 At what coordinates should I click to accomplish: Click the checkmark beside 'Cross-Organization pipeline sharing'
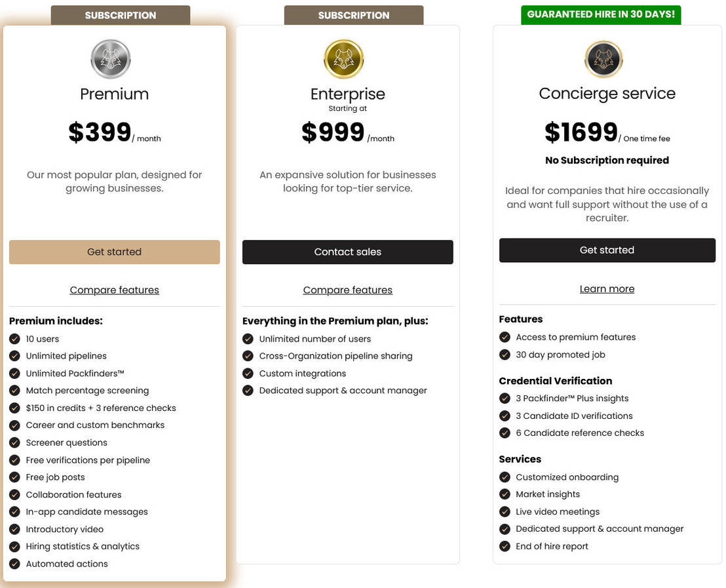(x=248, y=356)
